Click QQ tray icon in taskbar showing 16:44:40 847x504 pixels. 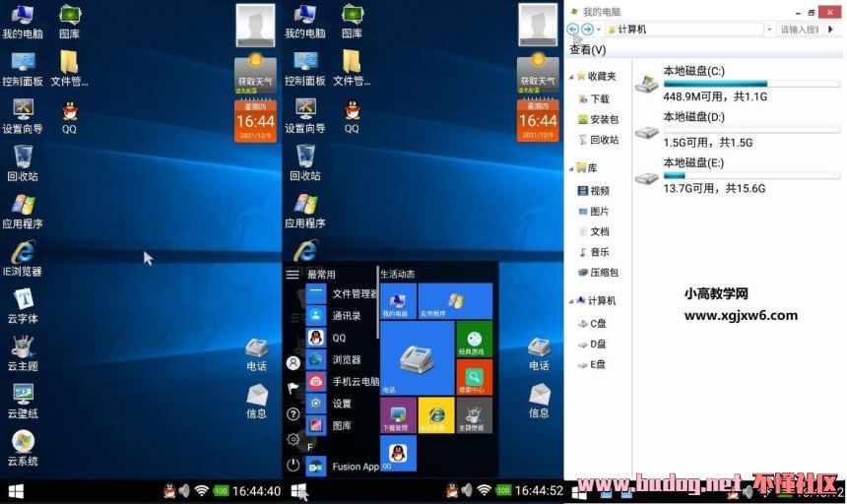[169, 490]
